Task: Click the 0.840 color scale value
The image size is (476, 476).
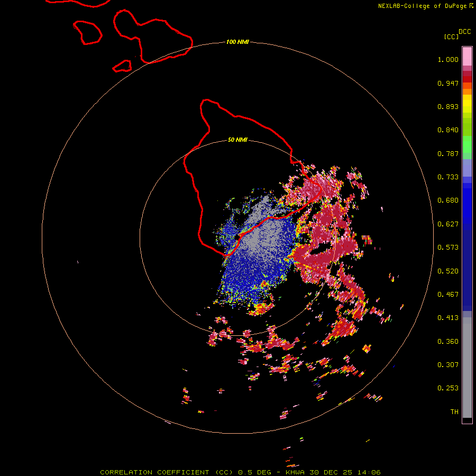Action: click(x=448, y=130)
